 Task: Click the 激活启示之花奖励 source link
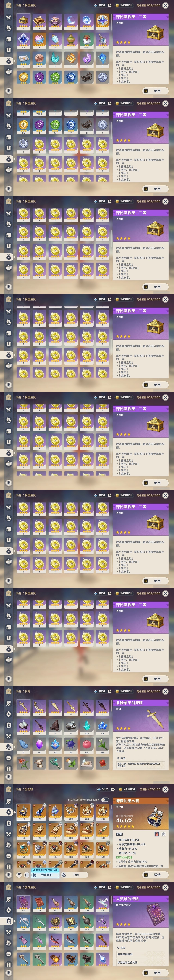141,962
